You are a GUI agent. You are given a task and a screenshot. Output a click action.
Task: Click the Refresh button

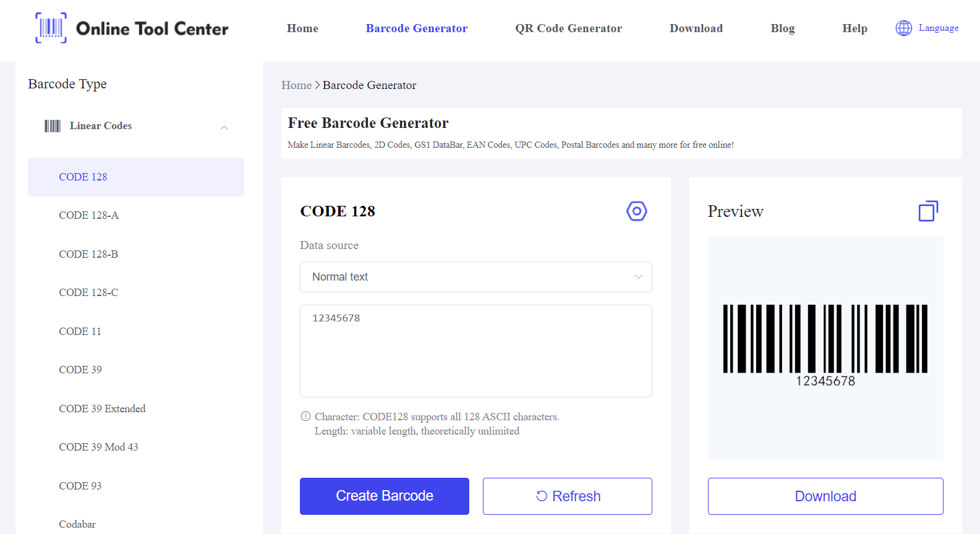tap(568, 496)
